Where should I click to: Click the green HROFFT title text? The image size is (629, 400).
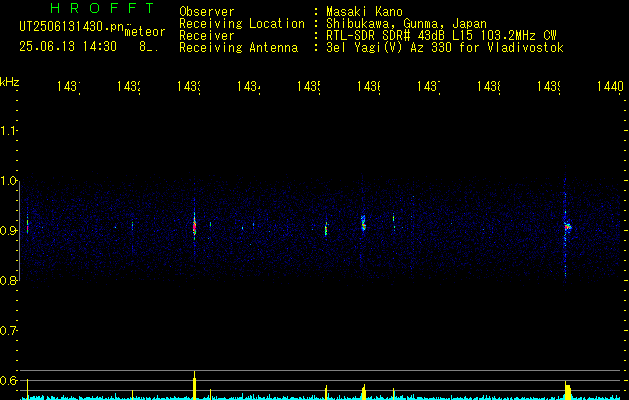102,8
